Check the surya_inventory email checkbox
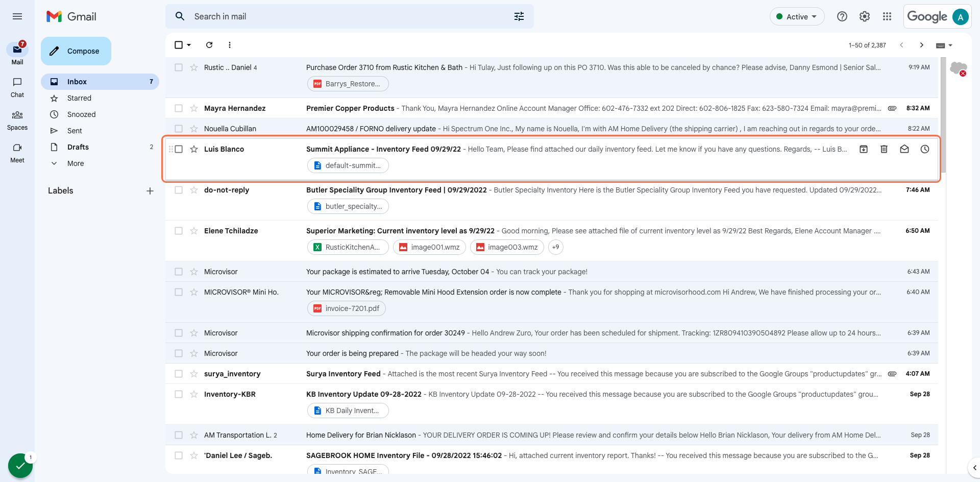Screen dimensions: 980x482 click(179, 374)
